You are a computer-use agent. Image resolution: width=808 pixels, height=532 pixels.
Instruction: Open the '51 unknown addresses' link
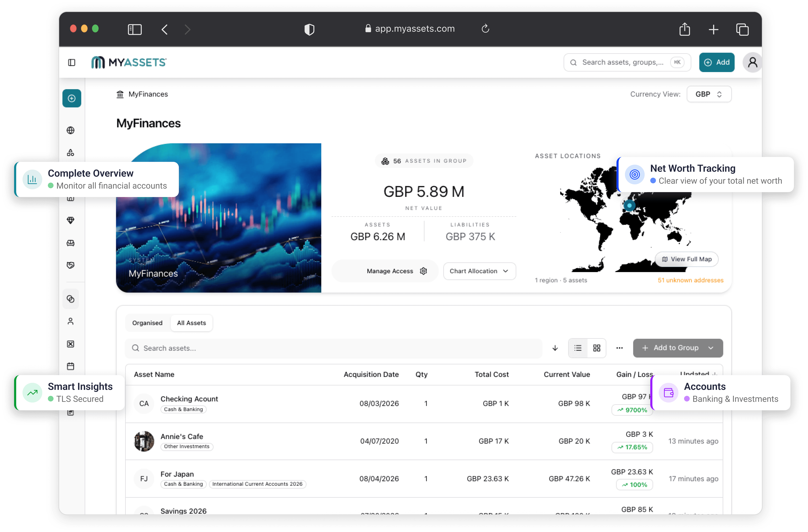click(x=691, y=280)
